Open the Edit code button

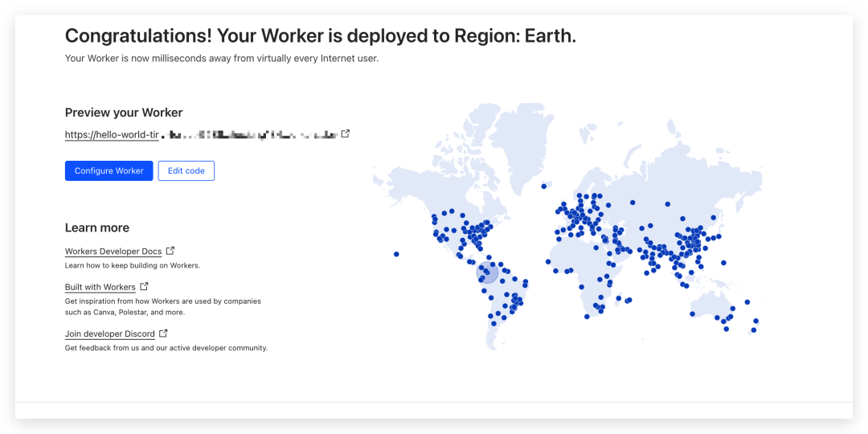tap(186, 171)
